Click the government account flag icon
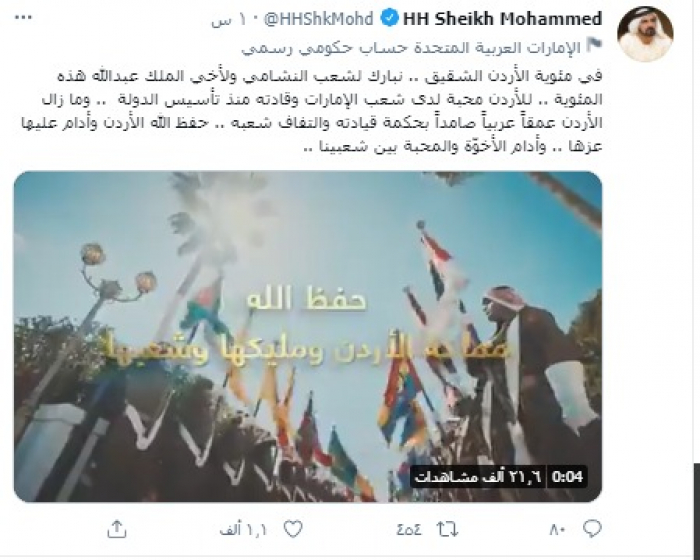This screenshot has width=700, height=560. pos(594,46)
